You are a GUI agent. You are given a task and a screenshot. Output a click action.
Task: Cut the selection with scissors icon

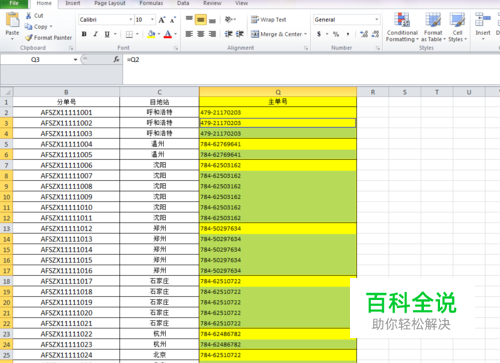[29, 15]
